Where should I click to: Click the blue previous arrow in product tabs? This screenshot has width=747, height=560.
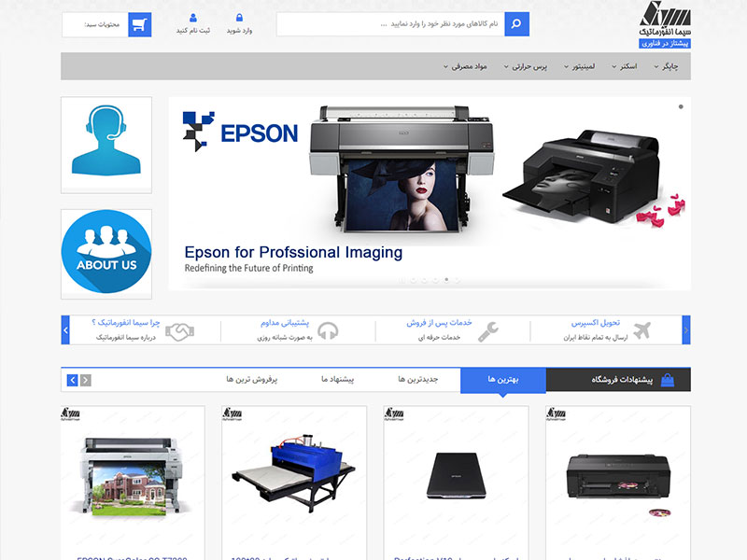[73, 380]
